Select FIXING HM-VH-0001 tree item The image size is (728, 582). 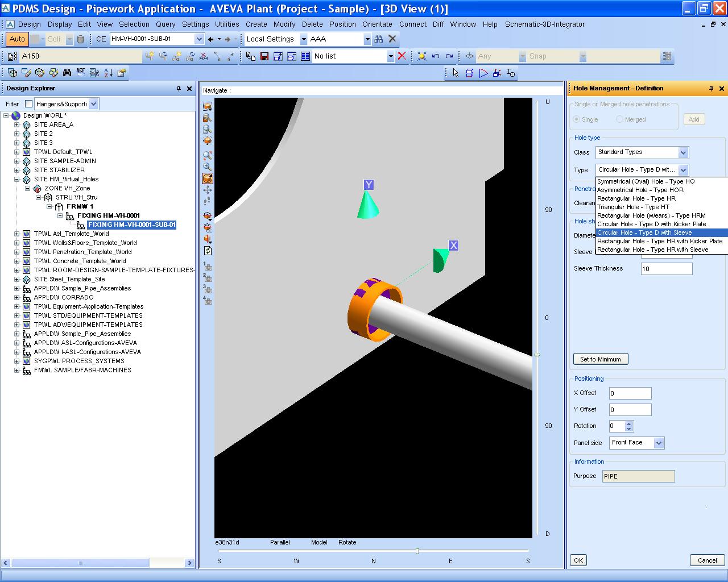pyautogui.click(x=109, y=215)
